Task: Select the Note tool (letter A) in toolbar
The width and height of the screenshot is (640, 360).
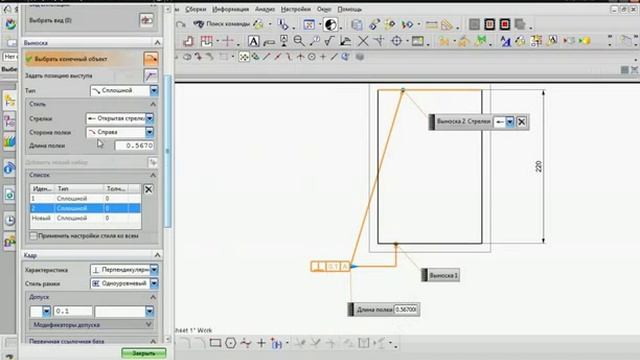Action: 253,41
